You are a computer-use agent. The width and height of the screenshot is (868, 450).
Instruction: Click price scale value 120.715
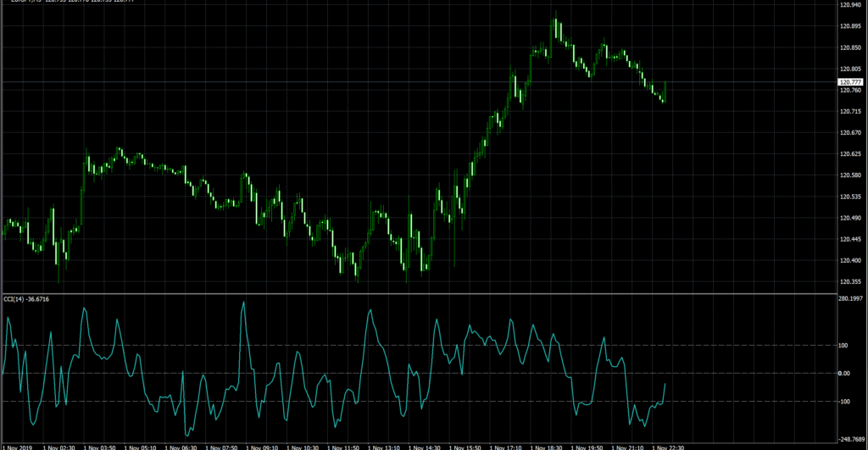850,111
